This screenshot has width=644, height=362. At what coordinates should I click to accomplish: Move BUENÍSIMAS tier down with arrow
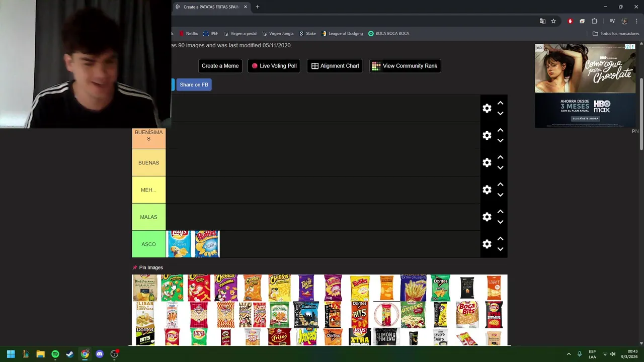pyautogui.click(x=500, y=141)
